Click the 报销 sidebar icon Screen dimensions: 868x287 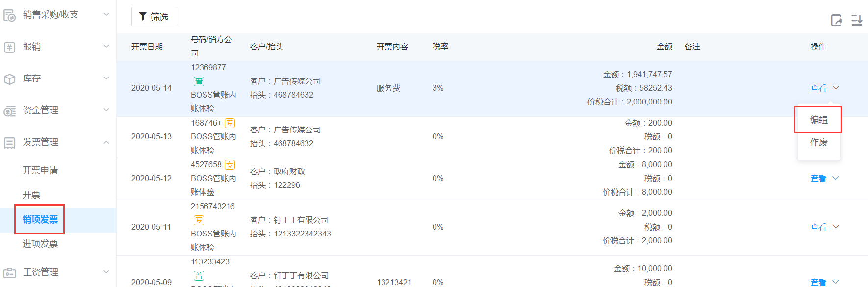pos(10,47)
